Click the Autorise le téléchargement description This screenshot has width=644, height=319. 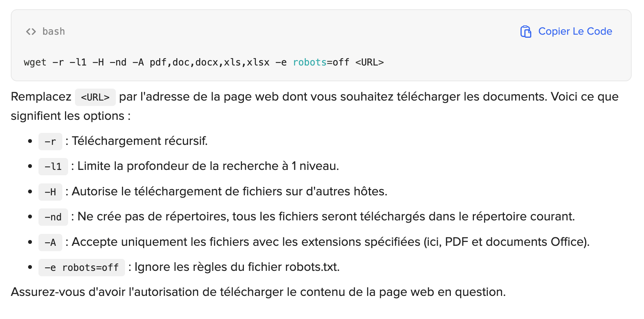229,191
